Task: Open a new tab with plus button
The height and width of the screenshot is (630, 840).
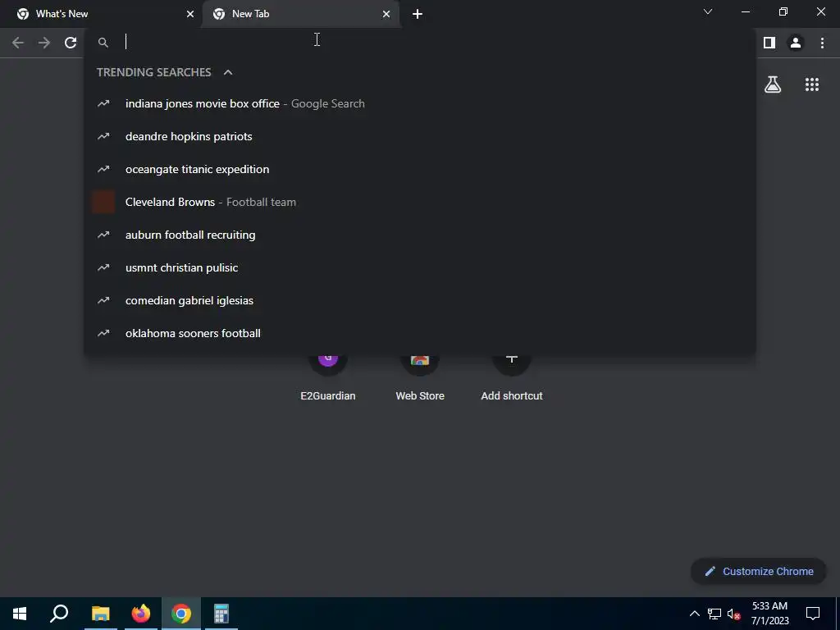Action: 418,14
